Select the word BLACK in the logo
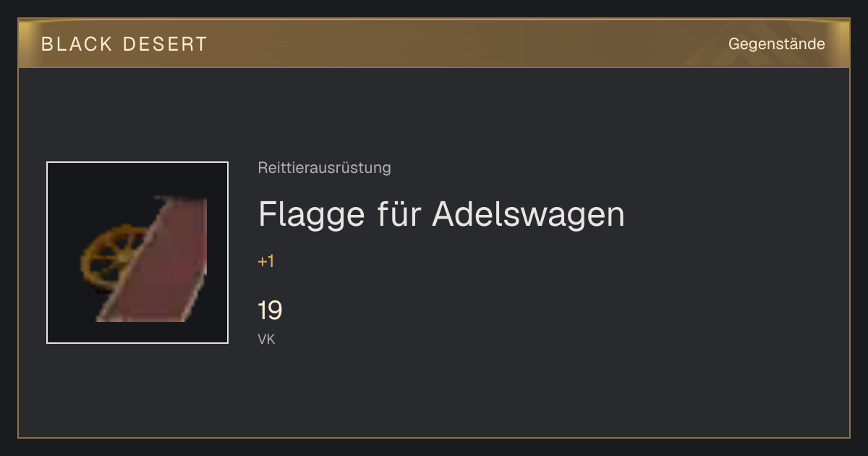This screenshot has width=868, height=456. [x=77, y=44]
